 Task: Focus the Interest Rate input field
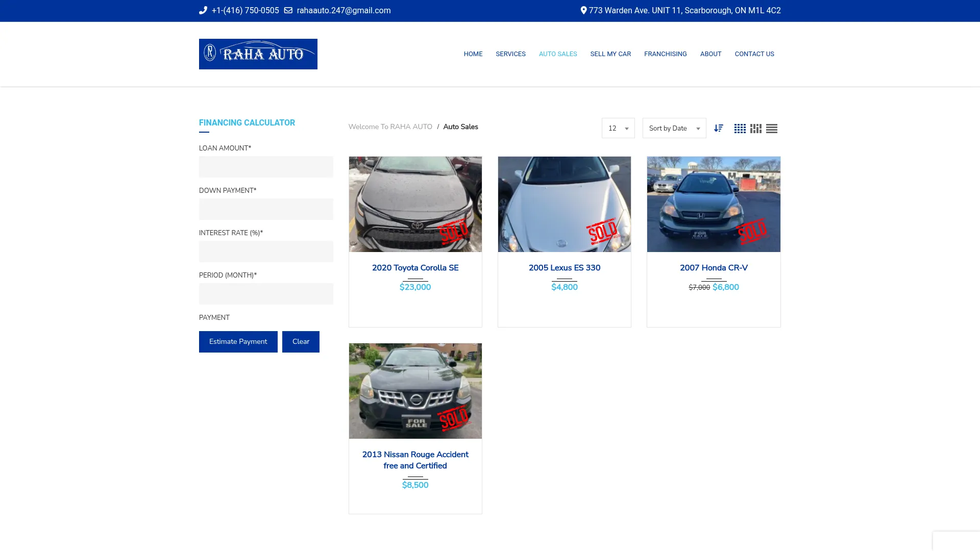coord(266,252)
